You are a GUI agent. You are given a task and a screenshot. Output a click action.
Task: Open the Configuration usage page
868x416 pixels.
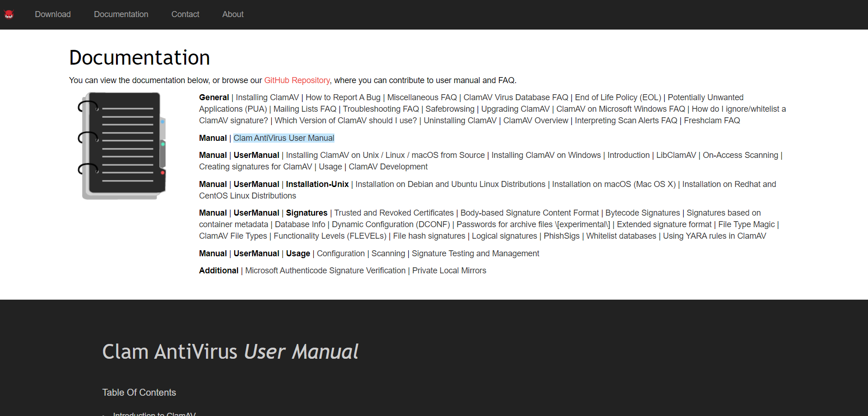340,253
